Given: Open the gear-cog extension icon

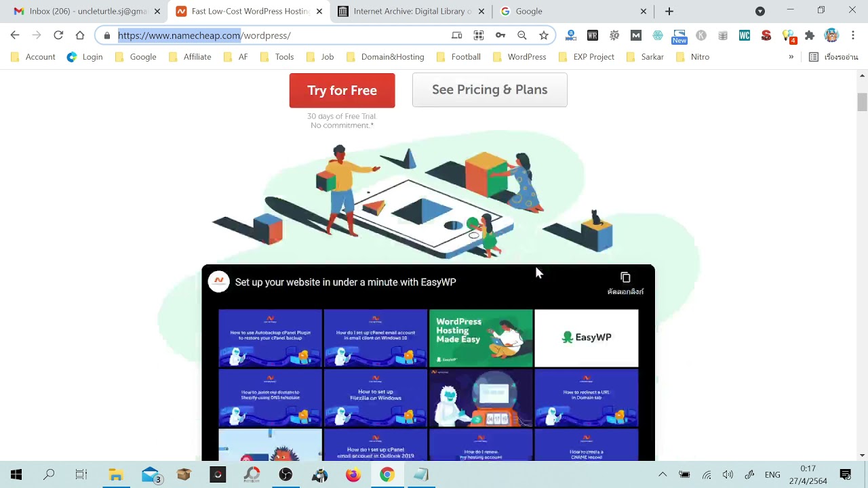Looking at the screenshot, I should (614, 35).
